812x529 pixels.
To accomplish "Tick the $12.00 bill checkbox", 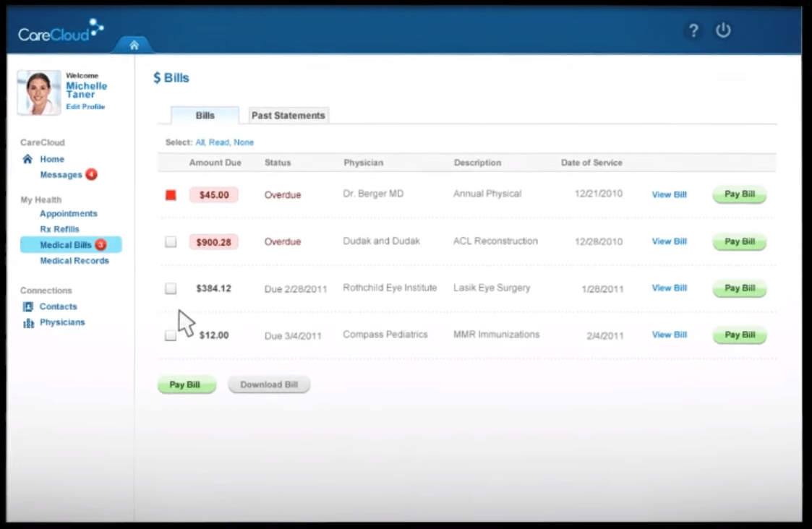I will [170, 335].
